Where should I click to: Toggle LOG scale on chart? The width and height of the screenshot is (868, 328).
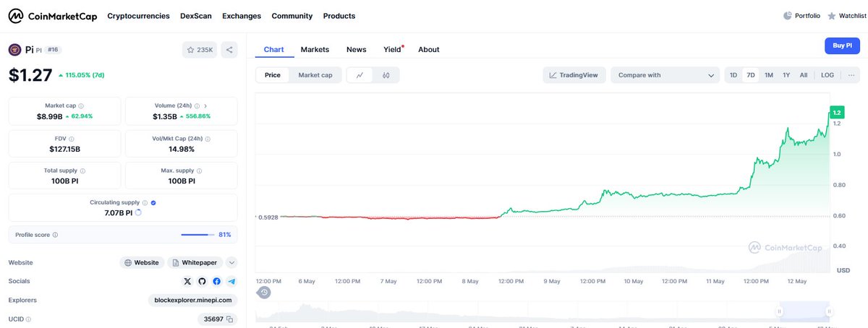(x=827, y=75)
